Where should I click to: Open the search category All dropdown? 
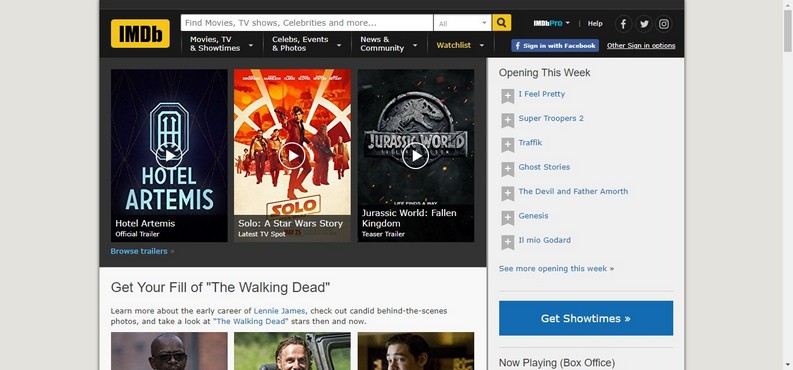pos(462,23)
